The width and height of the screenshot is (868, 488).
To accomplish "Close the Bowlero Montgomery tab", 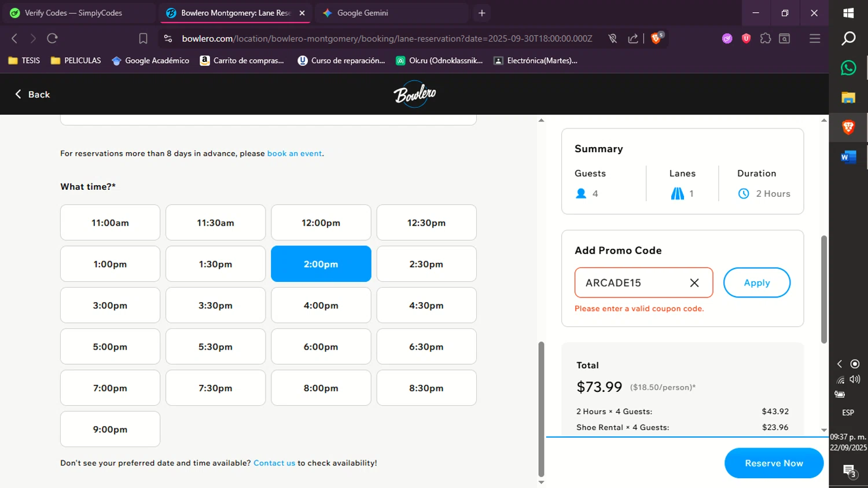I will tap(302, 13).
